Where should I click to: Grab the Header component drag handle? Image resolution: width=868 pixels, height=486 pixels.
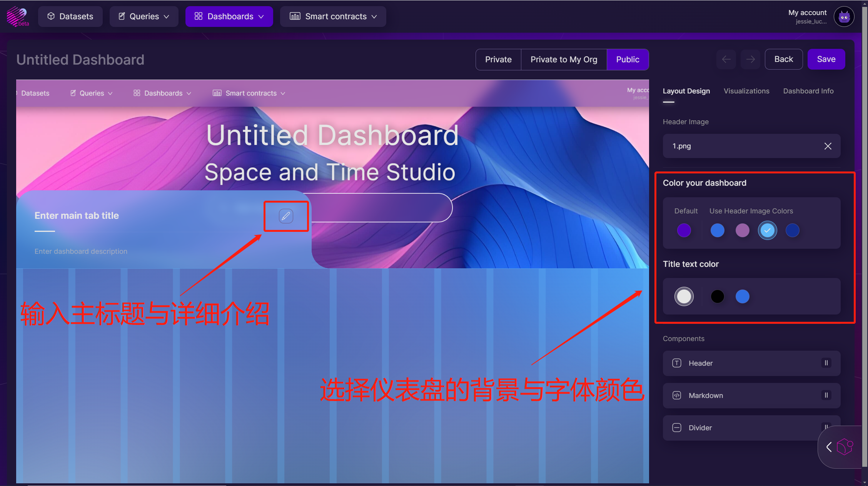click(826, 363)
